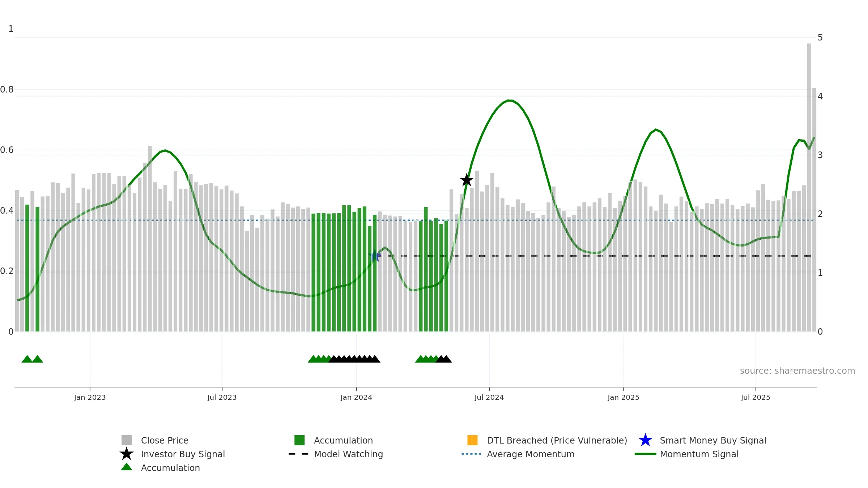Click the blue star marker near Jan 2024
This screenshot has width=868, height=488.
375,256
